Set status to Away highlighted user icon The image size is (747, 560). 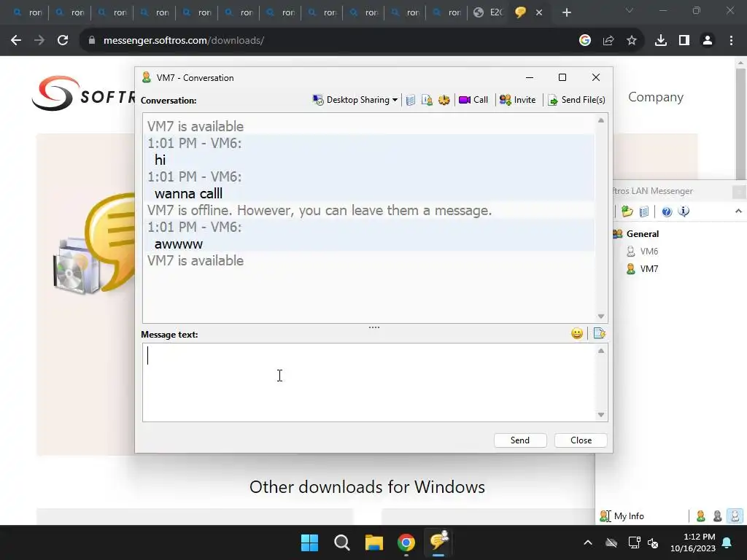coord(735,516)
